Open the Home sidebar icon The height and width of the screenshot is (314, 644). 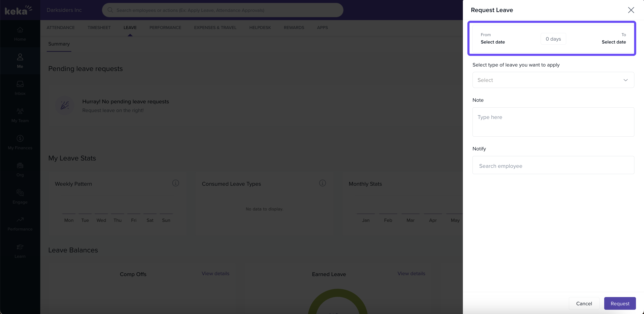pyautogui.click(x=20, y=30)
